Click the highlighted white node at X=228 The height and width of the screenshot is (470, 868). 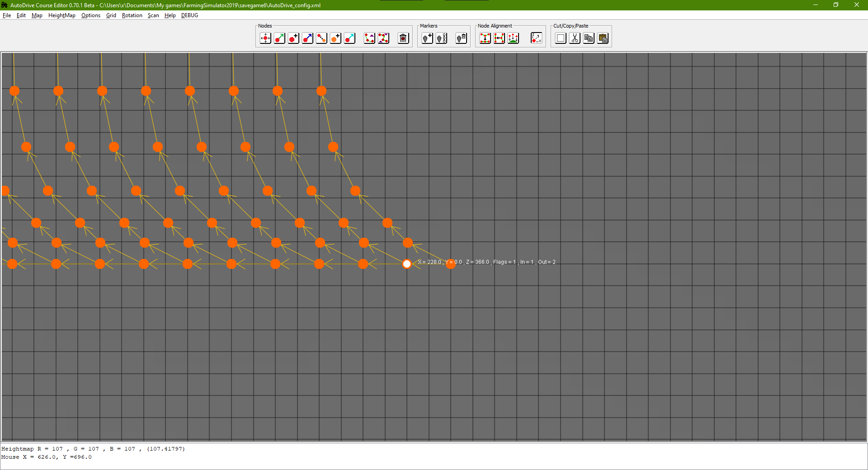(x=407, y=264)
